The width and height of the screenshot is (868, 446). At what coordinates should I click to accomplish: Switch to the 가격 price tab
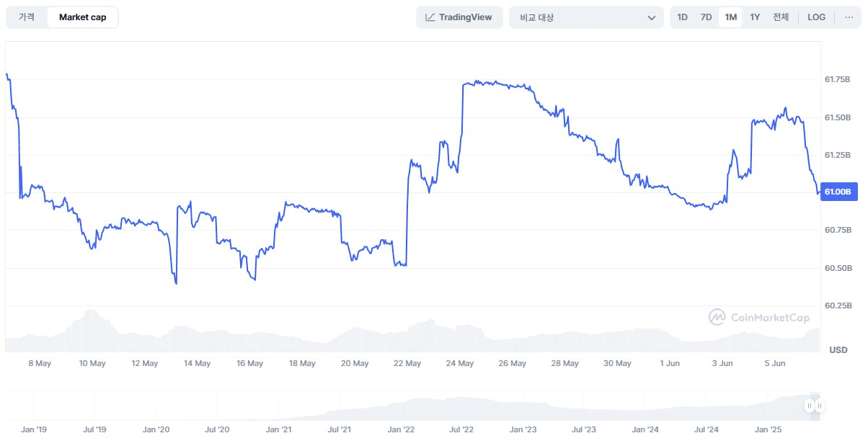pyautogui.click(x=27, y=17)
